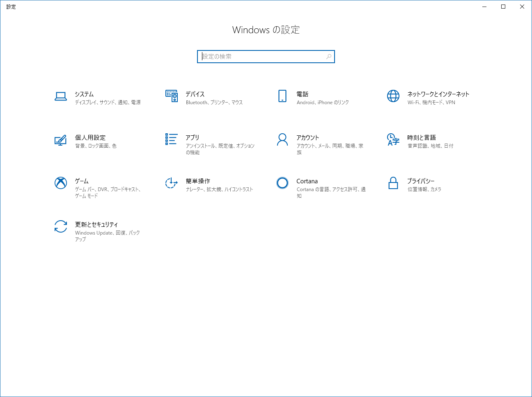Click 'アカウント、メール、同期、職場、家族' description
This screenshot has height=397, width=532.
[x=330, y=149]
